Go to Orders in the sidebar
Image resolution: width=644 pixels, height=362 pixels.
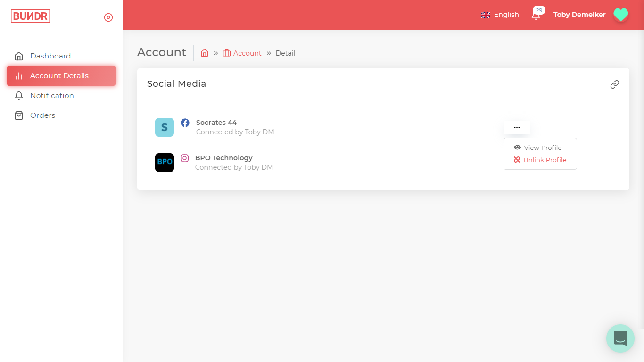click(61, 115)
